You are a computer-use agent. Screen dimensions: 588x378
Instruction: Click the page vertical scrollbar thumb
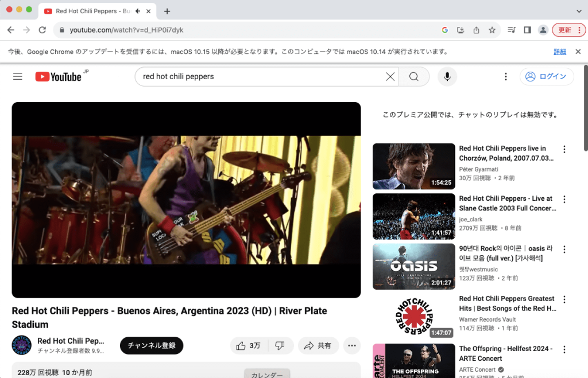tap(585, 108)
